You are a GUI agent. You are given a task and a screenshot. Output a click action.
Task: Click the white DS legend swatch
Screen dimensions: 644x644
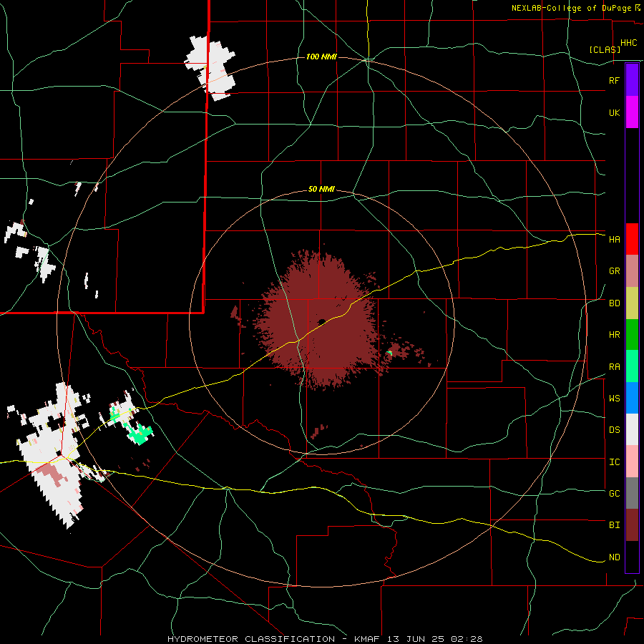pos(632,429)
